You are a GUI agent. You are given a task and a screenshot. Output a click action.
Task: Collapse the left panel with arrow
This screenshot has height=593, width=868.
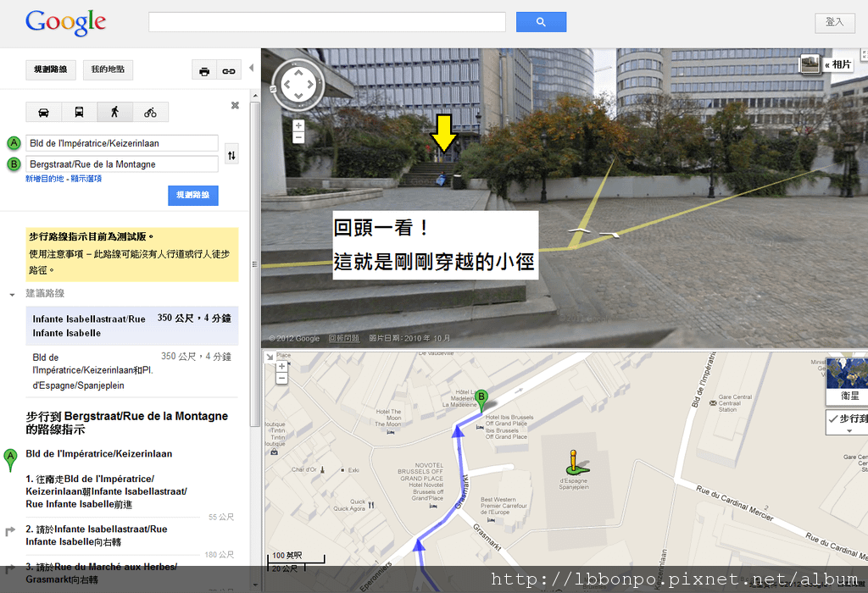point(251,68)
